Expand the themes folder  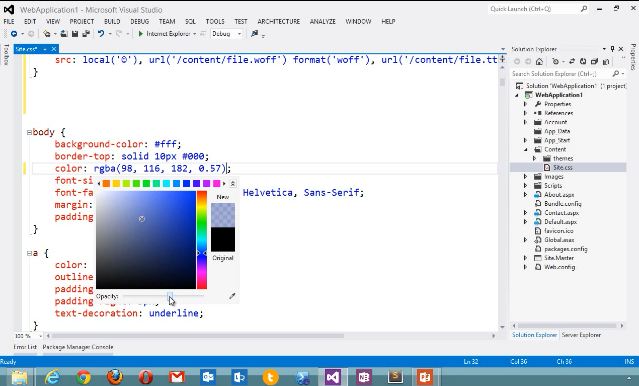tap(535, 158)
